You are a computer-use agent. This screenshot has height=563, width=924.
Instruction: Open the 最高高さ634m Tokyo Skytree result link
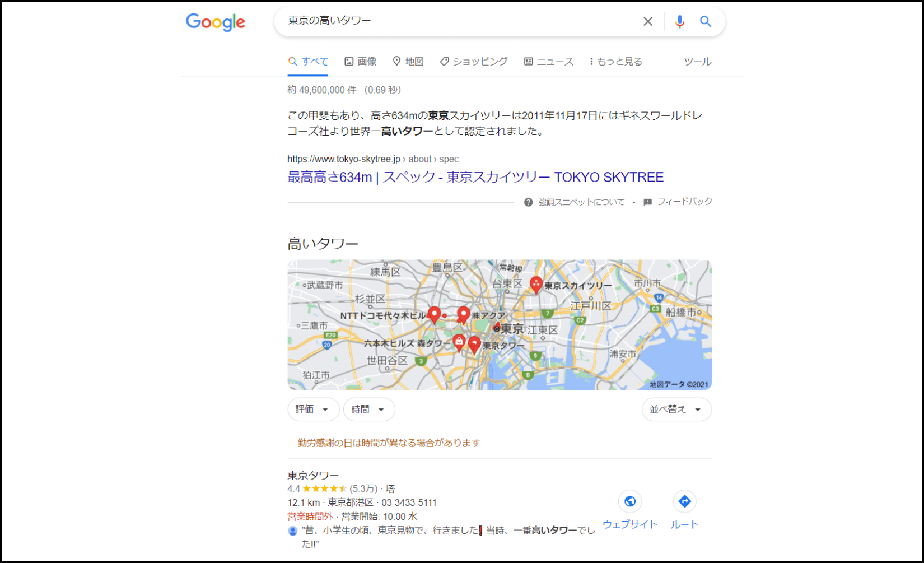475,177
